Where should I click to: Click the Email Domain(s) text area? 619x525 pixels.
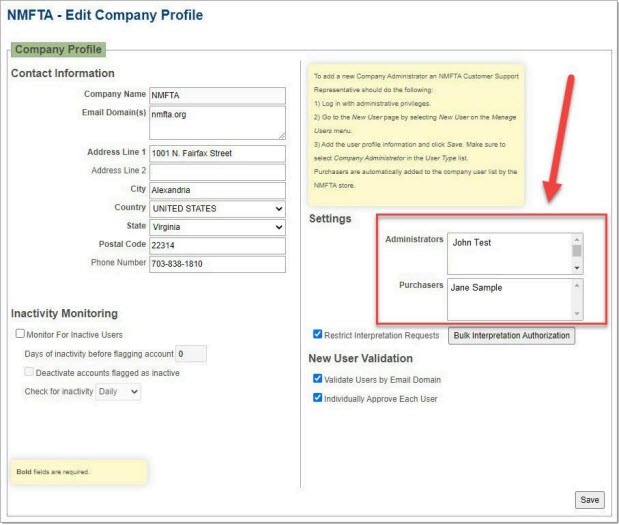[217, 123]
